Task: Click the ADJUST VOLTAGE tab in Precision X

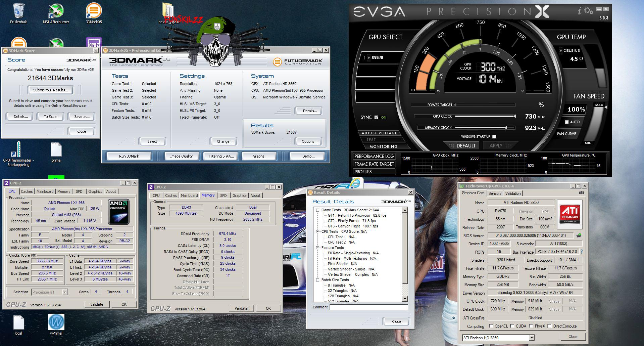Action: (379, 133)
